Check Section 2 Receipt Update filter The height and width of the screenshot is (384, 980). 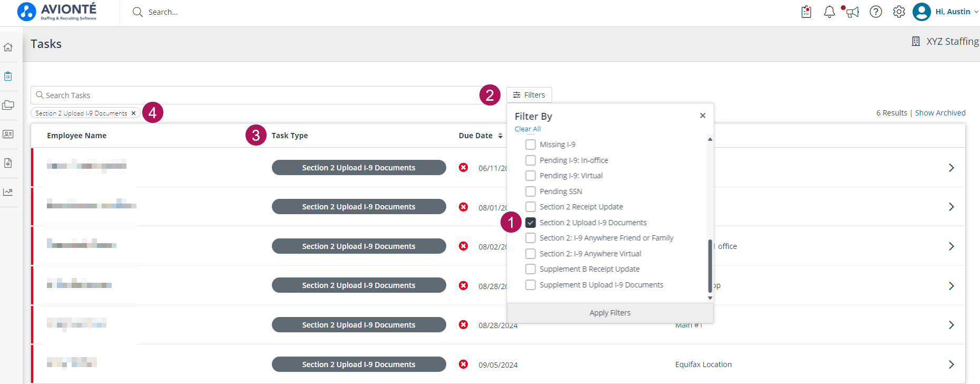click(x=531, y=207)
